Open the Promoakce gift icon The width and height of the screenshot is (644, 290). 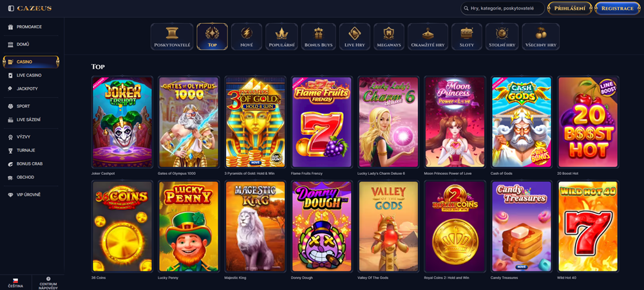11,27
